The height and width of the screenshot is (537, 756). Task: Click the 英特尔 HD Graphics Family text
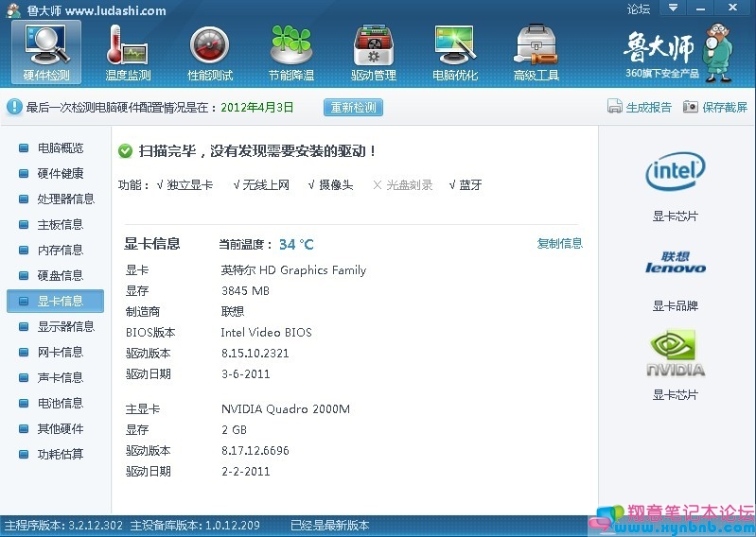click(293, 270)
